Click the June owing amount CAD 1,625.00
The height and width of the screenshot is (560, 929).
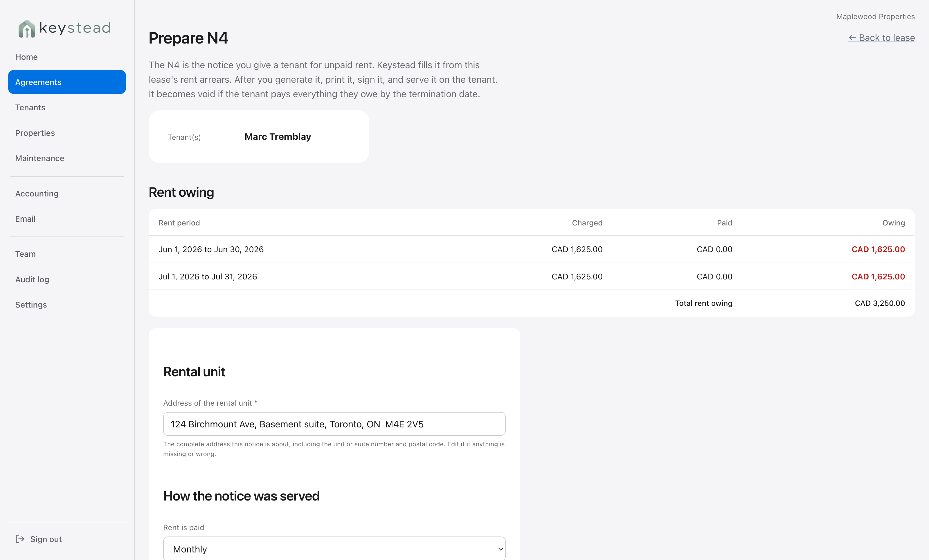coord(878,249)
